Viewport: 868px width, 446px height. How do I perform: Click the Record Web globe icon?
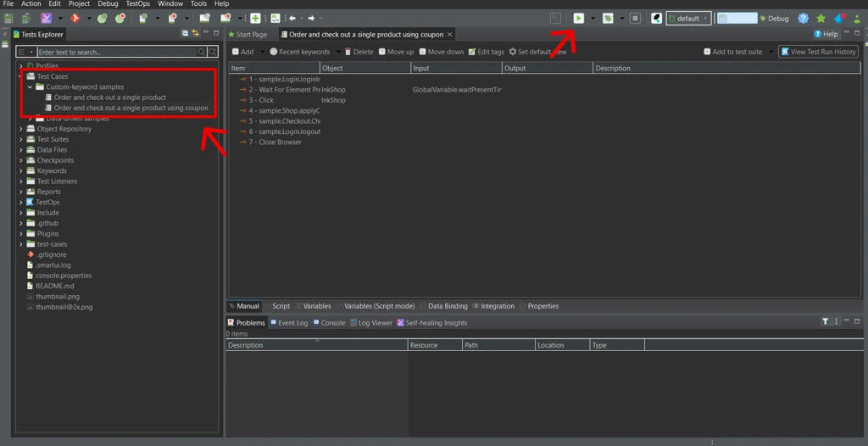tap(120, 19)
